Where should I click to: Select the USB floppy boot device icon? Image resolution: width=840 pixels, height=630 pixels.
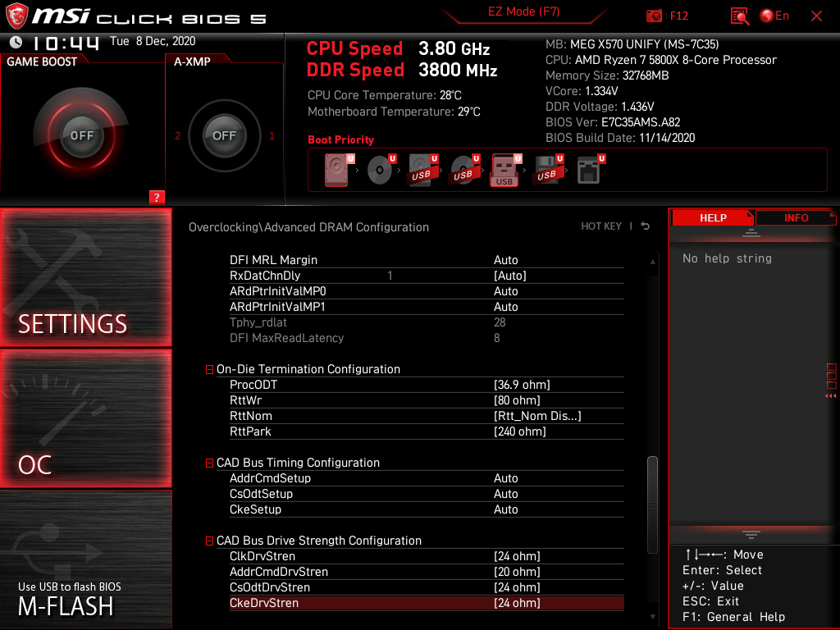[547, 171]
